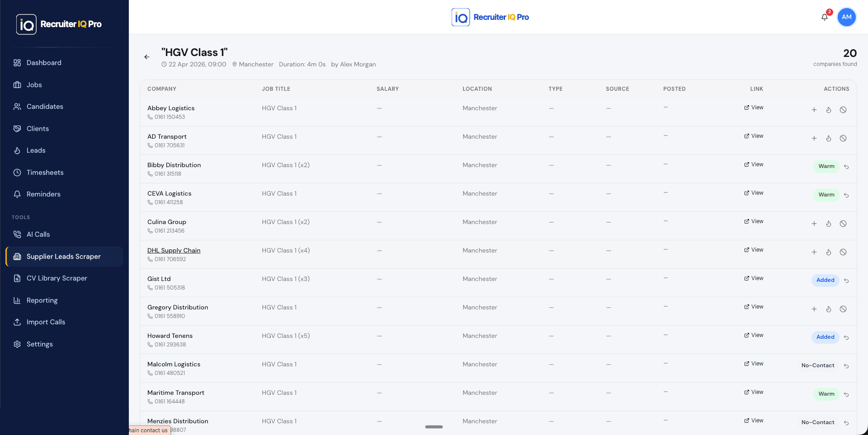Undo Warm status for Maritime Transport
This screenshot has height=435, width=868.
click(x=846, y=394)
